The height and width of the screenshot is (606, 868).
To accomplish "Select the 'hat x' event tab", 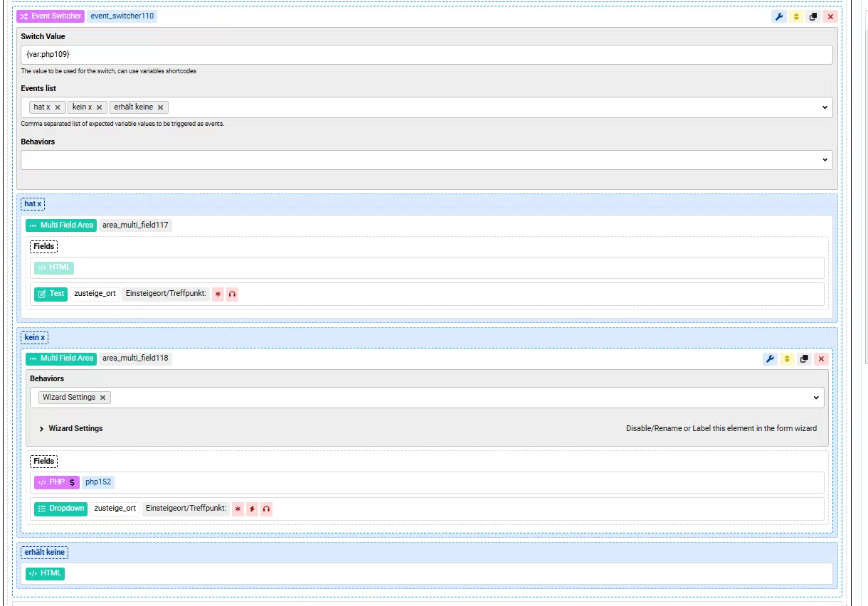I will pyautogui.click(x=33, y=203).
